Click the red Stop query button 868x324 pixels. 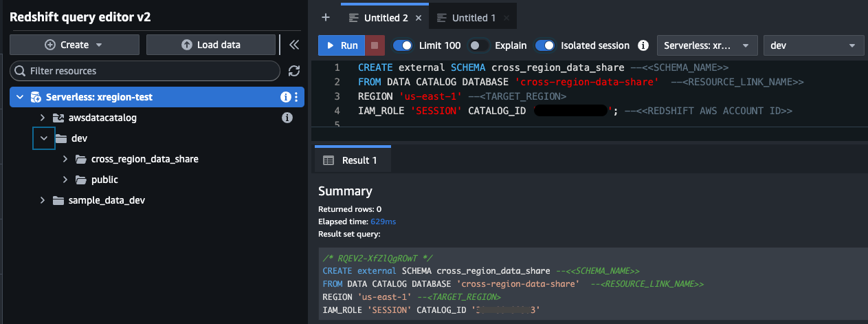tap(375, 45)
